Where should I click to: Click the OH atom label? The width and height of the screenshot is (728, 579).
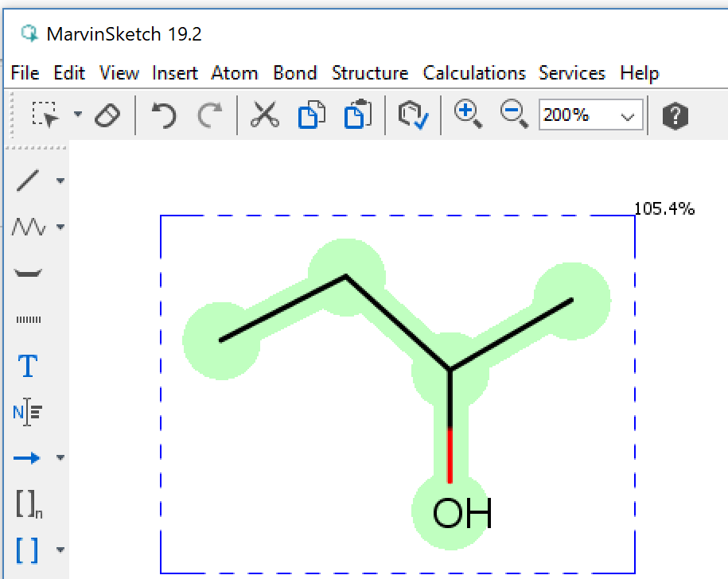click(461, 515)
